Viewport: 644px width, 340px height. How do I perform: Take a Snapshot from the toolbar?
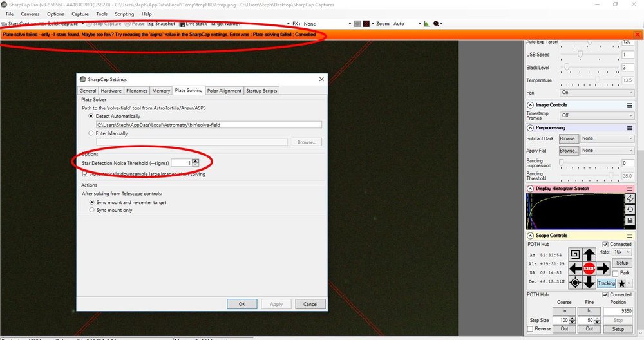[162, 24]
